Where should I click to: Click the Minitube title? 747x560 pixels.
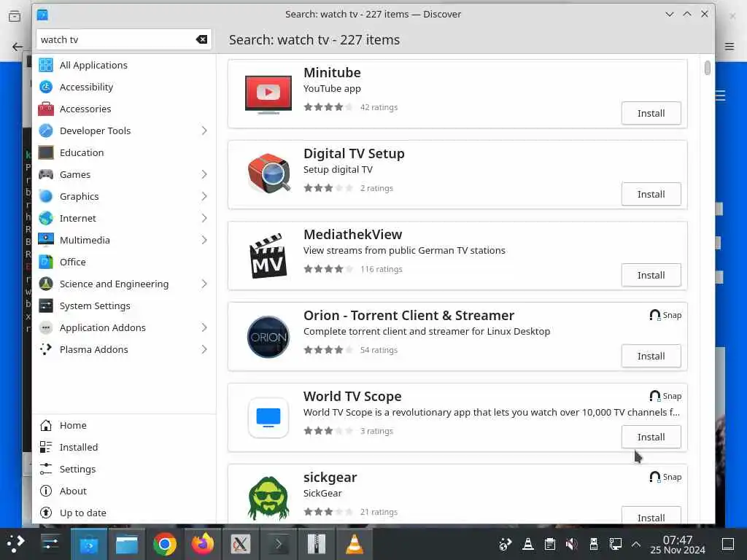pyautogui.click(x=332, y=73)
